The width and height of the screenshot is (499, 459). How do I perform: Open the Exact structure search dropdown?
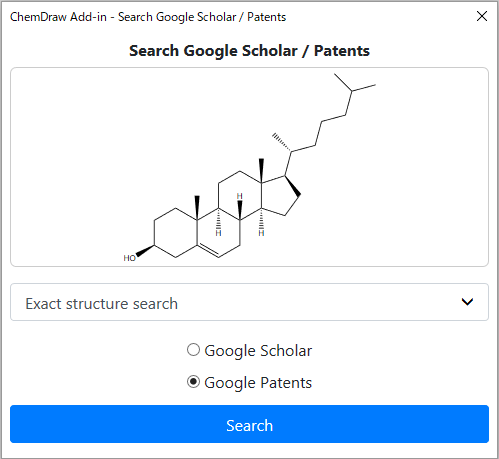pyautogui.click(x=249, y=302)
